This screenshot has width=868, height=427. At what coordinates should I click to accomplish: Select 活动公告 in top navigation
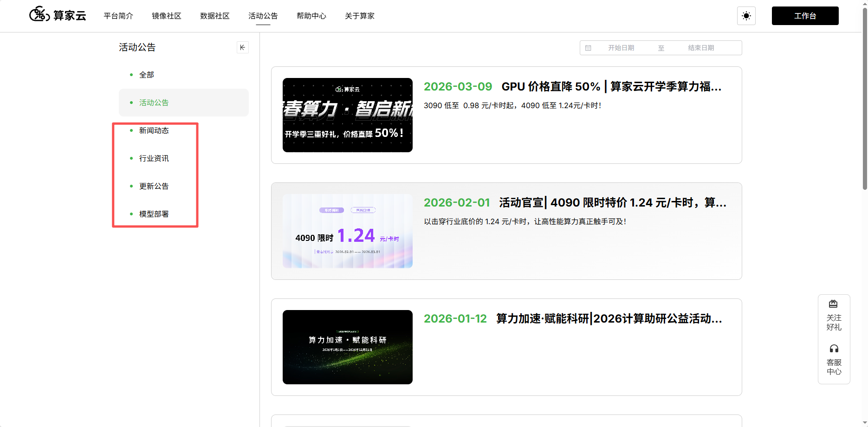click(x=263, y=16)
